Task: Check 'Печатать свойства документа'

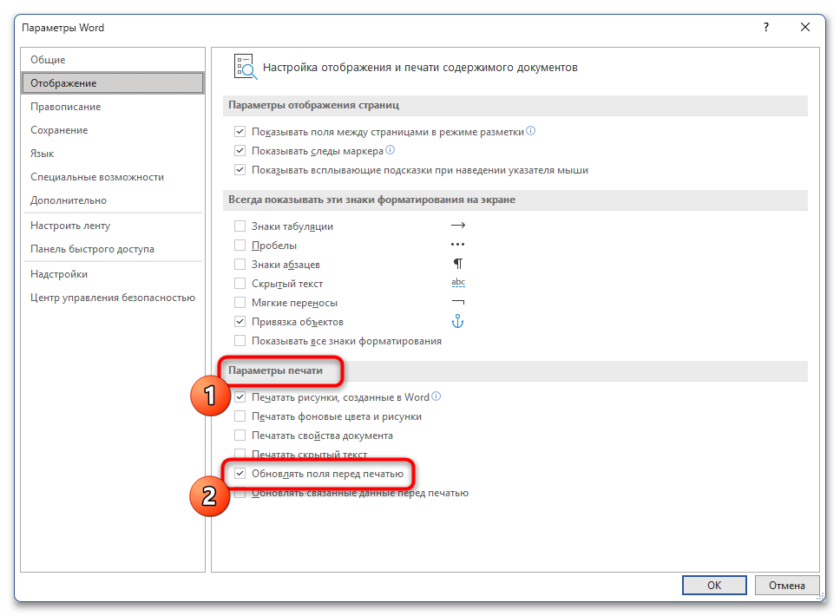Action: (240, 436)
